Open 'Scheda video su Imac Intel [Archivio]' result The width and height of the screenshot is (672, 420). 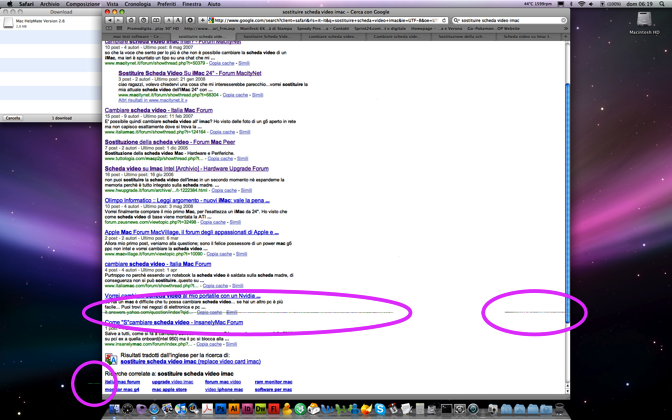point(187,168)
